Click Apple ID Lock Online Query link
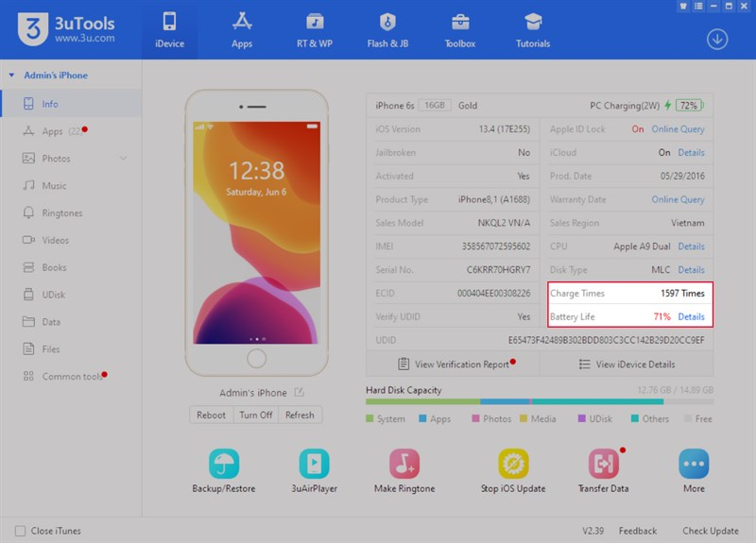The height and width of the screenshot is (543, 756). pyautogui.click(x=678, y=129)
